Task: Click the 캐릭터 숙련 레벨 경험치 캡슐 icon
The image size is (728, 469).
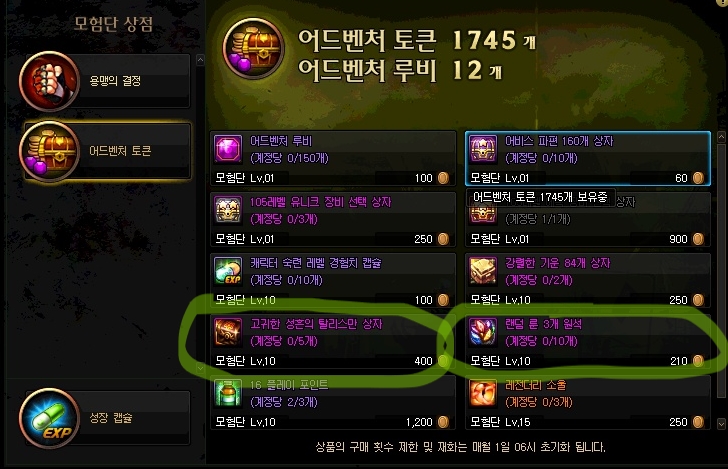Action: [x=228, y=271]
